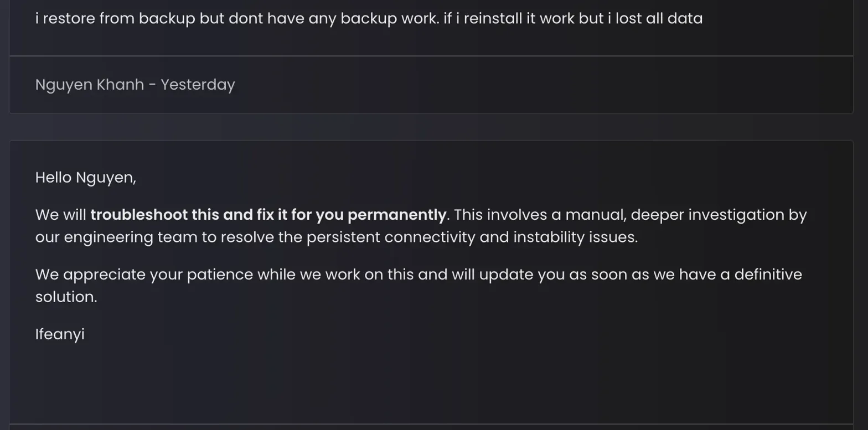Click the word definitive
The width and height of the screenshot is (868, 430).
(x=768, y=274)
